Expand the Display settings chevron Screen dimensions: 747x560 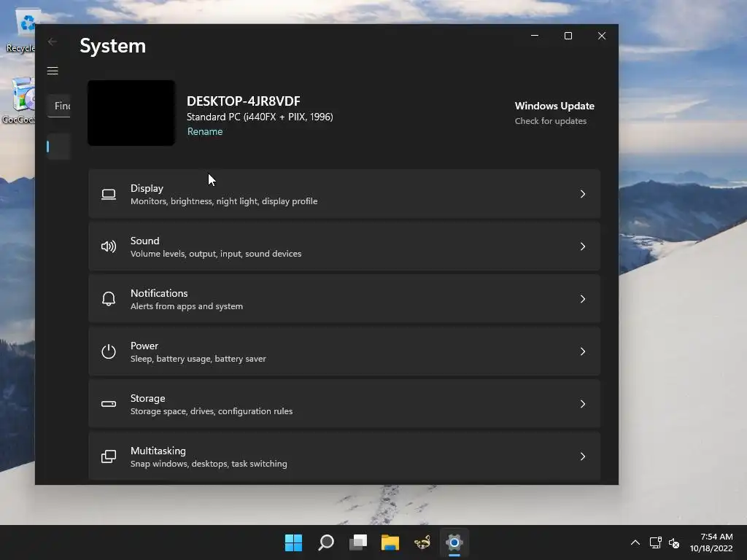point(583,194)
